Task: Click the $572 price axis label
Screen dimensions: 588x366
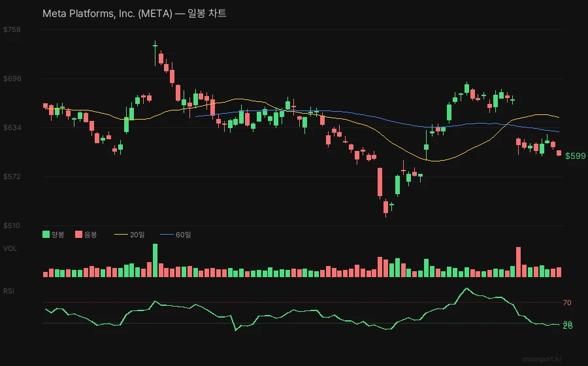Action: coord(12,176)
